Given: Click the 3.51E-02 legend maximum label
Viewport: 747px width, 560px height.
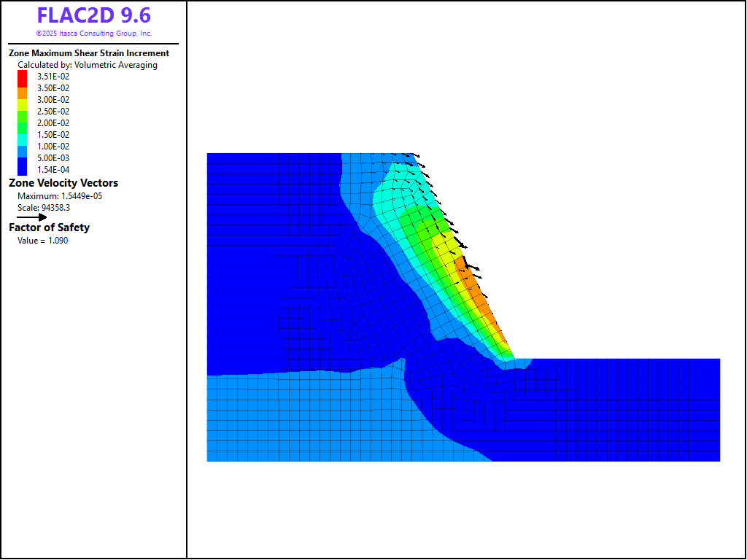Looking at the screenshot, I should tap(53, 77).
